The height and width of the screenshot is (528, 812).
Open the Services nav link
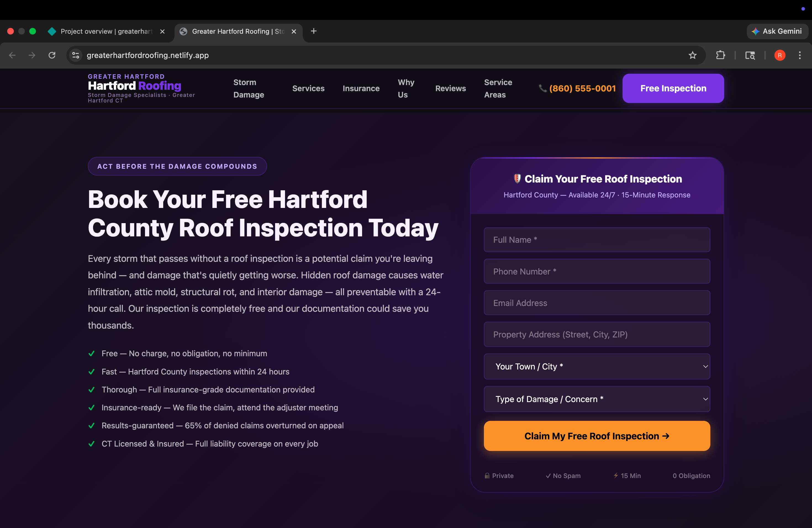pos(309,88)
